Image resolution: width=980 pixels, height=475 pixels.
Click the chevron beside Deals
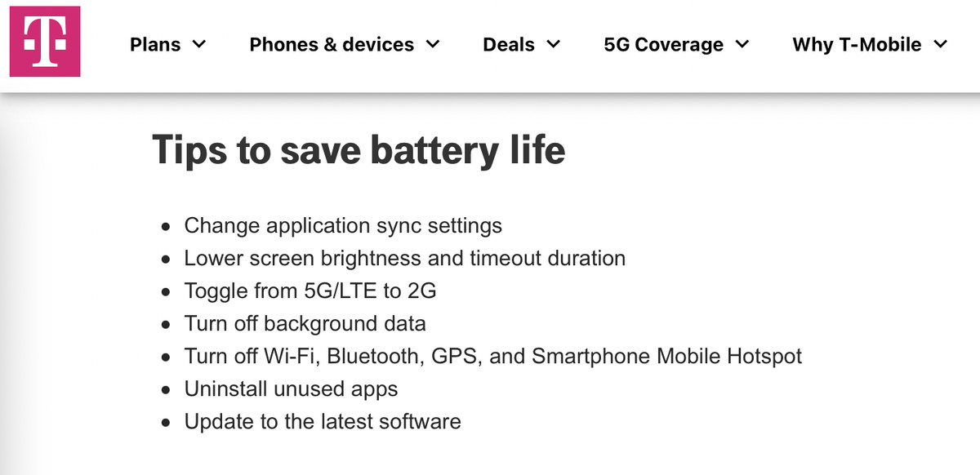[553, 44]
